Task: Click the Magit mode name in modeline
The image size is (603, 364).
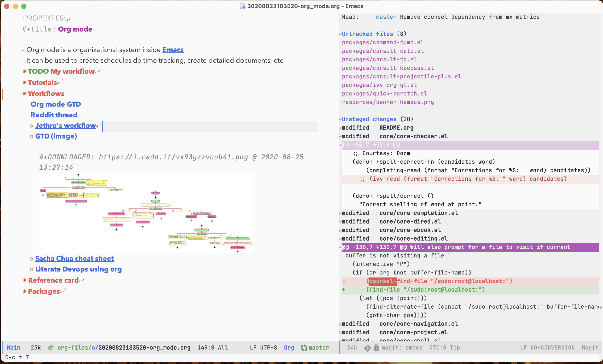Action: click(x=590, y=347)
